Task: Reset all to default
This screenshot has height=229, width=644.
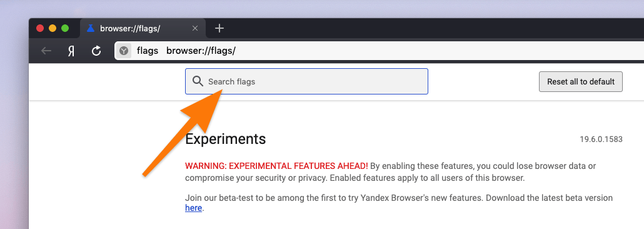Action: 581,81
